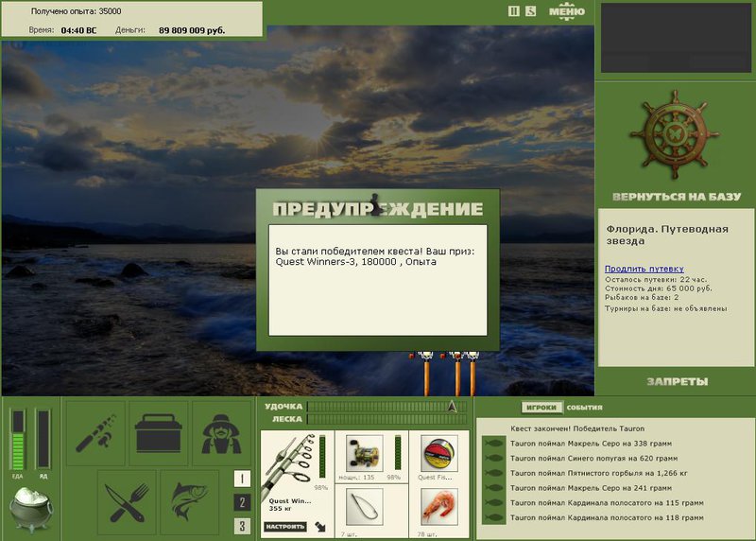Click the diagonal arrow next to НАСТРОИТЬ
Viewport: 756px width, 541px height.
319,527
